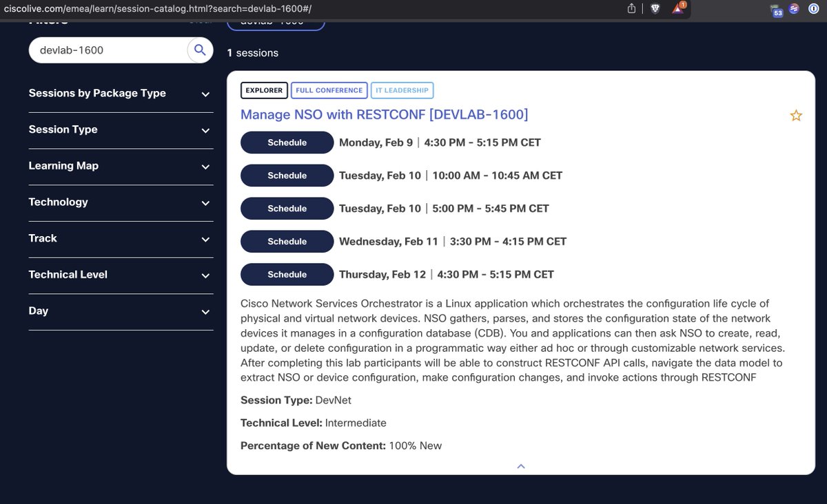Click the search magnifier icon
This screenshot has height=504, width=827.
[x=200, y=50]
